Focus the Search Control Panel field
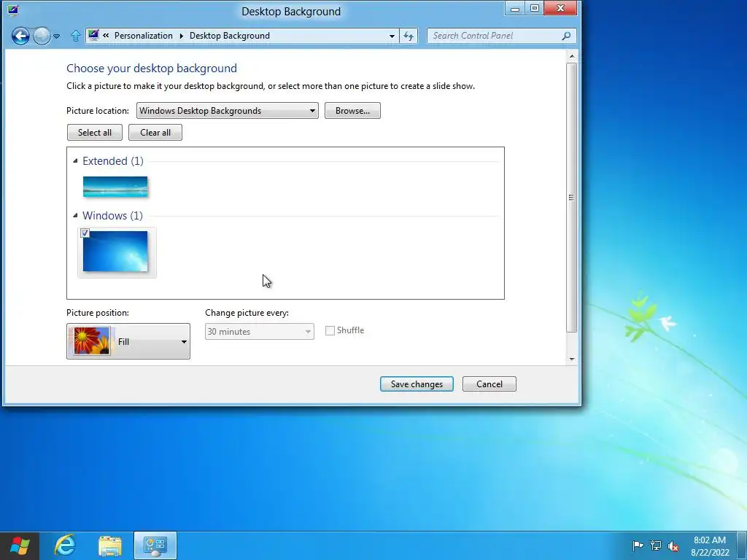The height and width of the screenshot is (560, 747). 501,36
